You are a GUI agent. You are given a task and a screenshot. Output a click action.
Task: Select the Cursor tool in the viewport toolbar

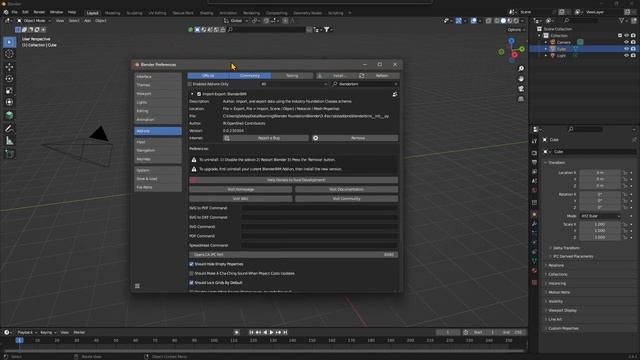[9, 54]
